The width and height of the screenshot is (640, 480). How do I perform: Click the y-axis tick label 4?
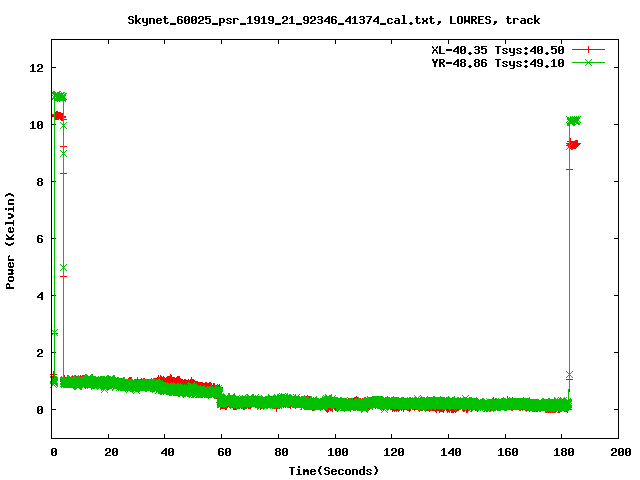tap(40, 296)
